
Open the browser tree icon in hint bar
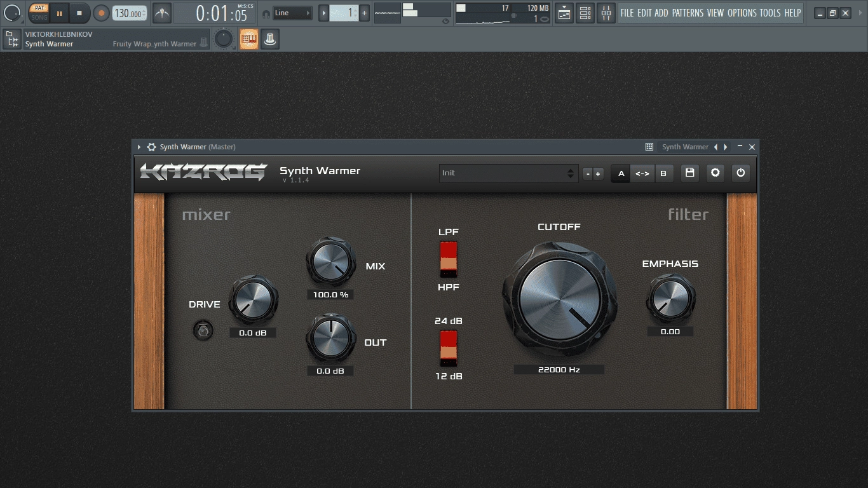[x=11, y=39]
